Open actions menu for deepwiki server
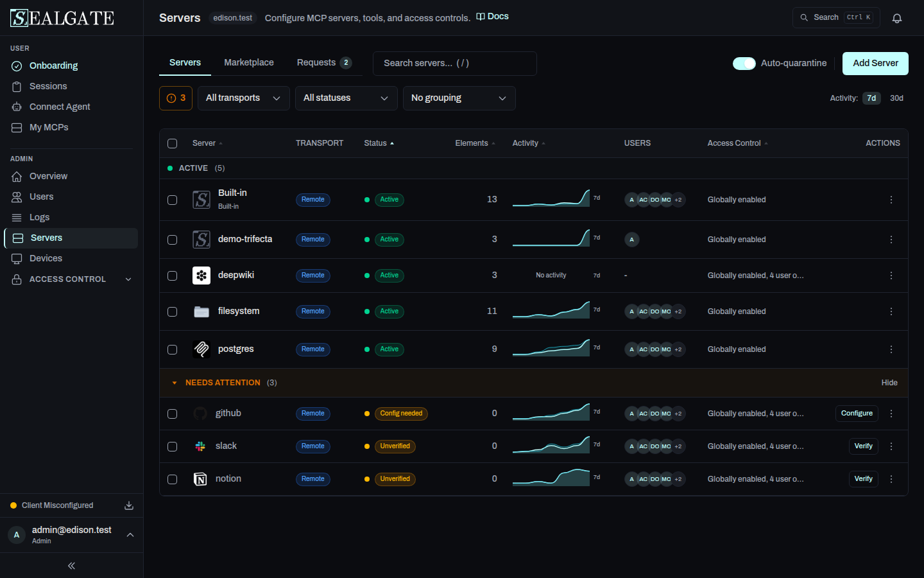Image resolution: width=924 pixels, height=578 pixels. [891, 276]
